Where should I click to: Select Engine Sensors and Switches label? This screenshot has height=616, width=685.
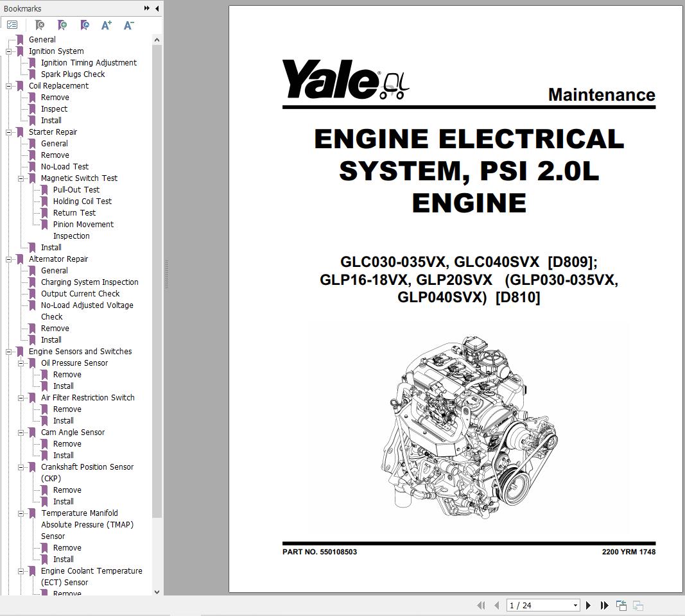pyautogui.click(x=80, y=352)
